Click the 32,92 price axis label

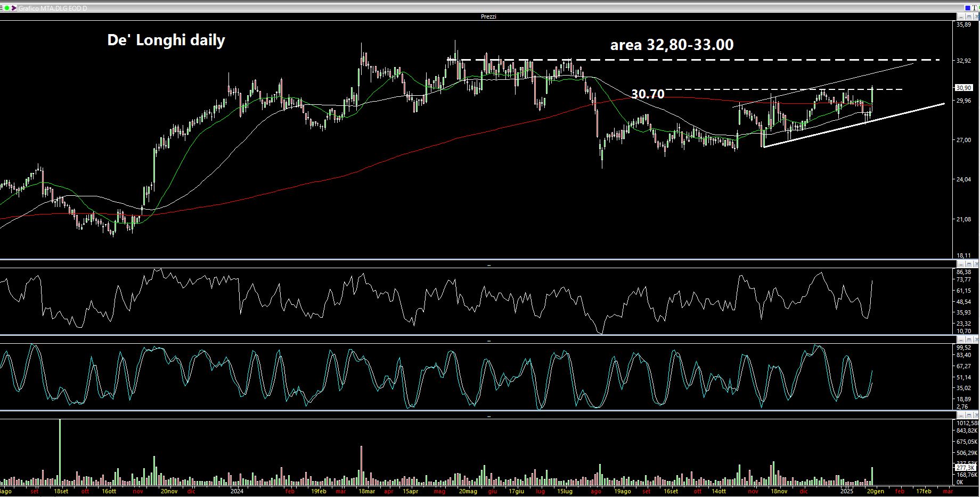coord(963,61)
